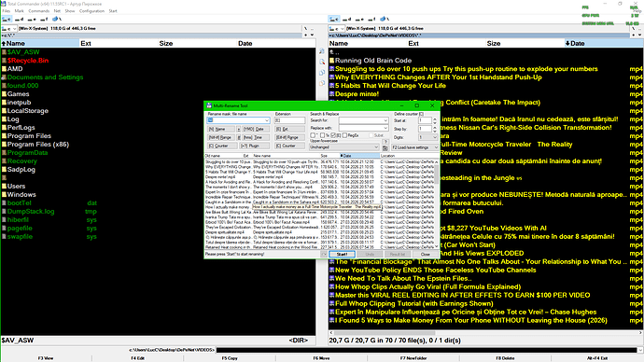Enable the RegEx checkbox
Image resolution: width=644 pixels, height=362 pixels.
344,135
